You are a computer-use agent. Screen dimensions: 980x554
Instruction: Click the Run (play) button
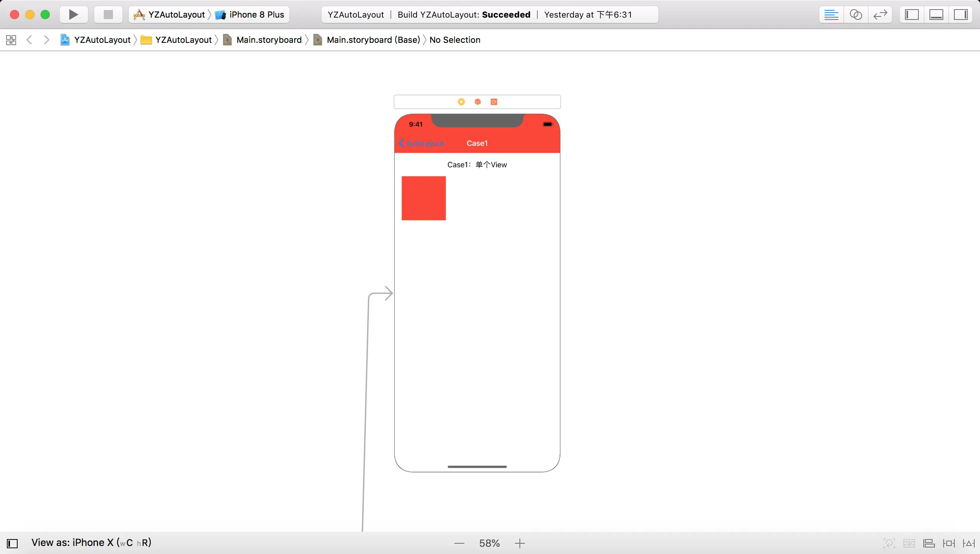pyautogui.click(x=73, y=15)
